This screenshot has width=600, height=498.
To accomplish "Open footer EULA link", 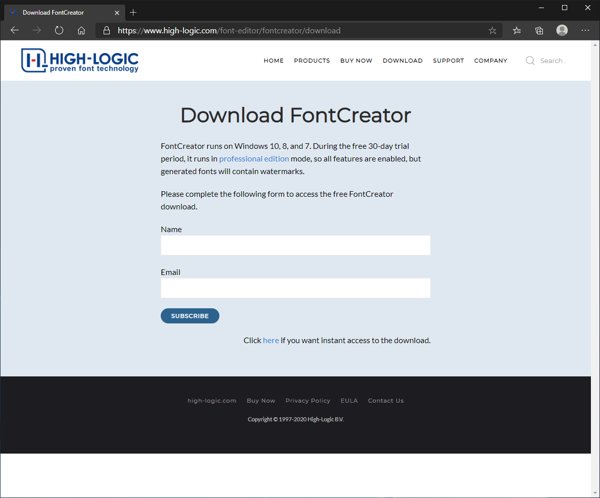I will pyautogui.click(x=349, y=401).
